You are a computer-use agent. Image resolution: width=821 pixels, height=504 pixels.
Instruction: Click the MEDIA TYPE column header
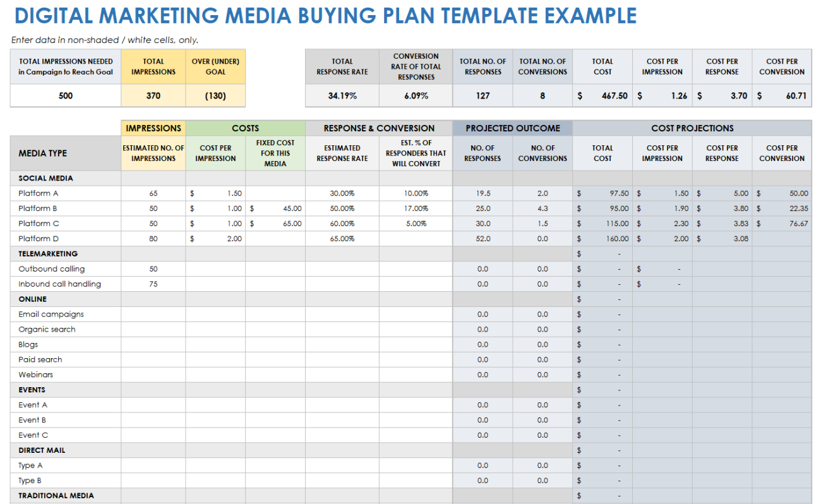pyautogui.click(x=43, y=153)
